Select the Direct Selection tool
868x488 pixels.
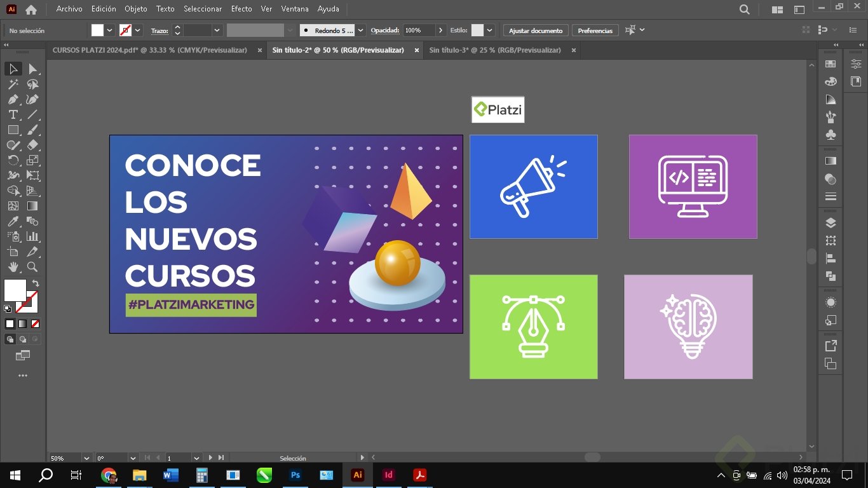click(32, 69)
